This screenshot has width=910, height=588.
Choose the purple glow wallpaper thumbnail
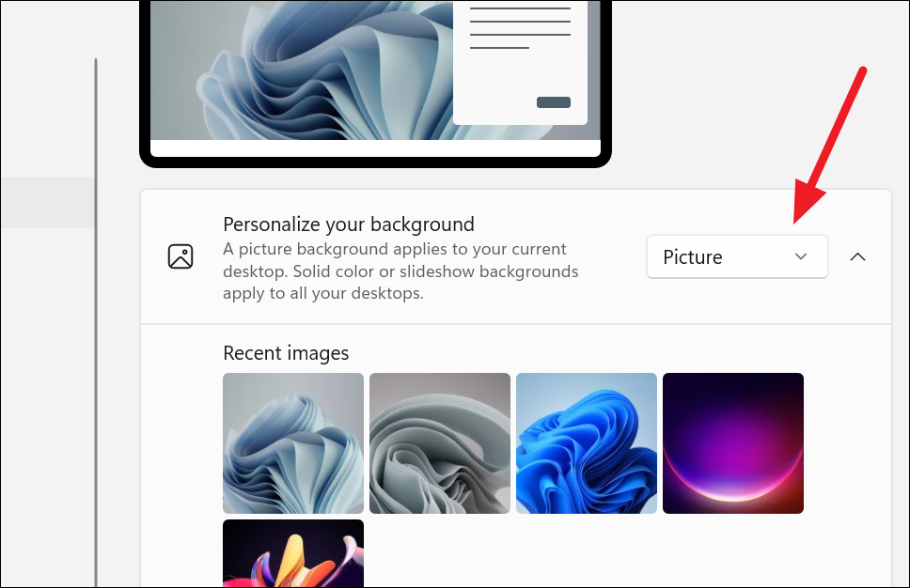733,443
